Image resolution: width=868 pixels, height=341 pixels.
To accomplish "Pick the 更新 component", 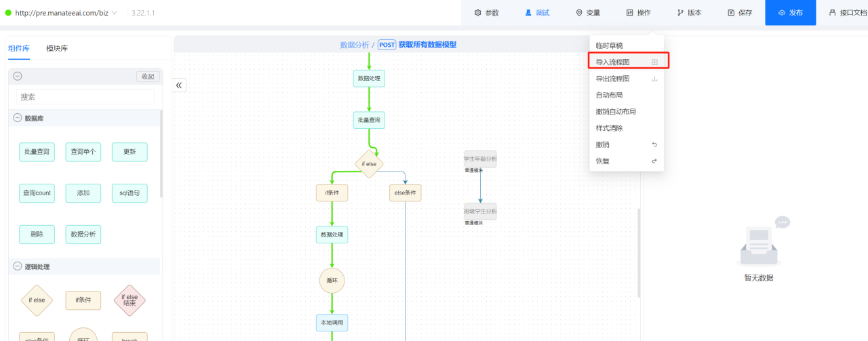I will click(130, 152).
